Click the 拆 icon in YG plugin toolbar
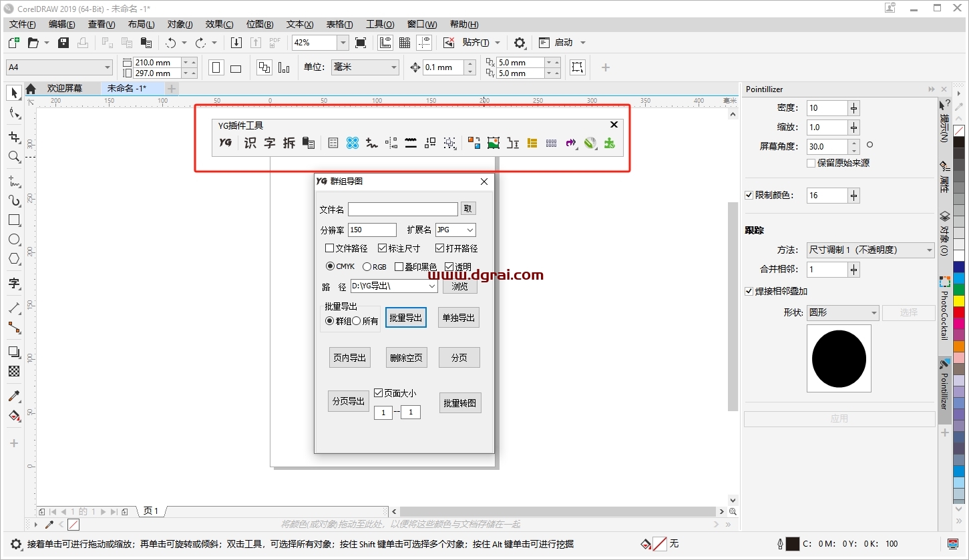 pos(288,143)
